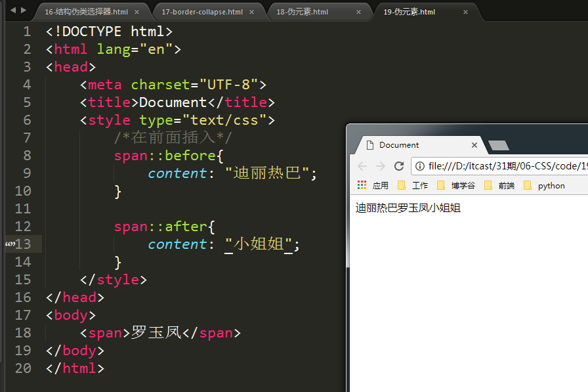Click the opening <body> tag
The width and height of the screenshot is (588, 392).
[x=71, y=315]
